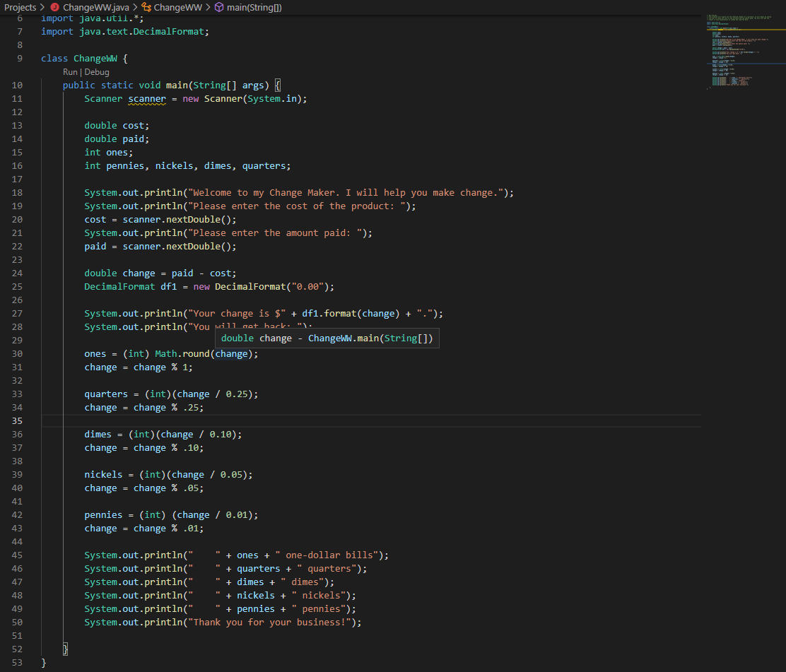Click the 'Welcome to my Change Maker' string
Viewport: 786px width, 672px height.
tap(346, 193)
